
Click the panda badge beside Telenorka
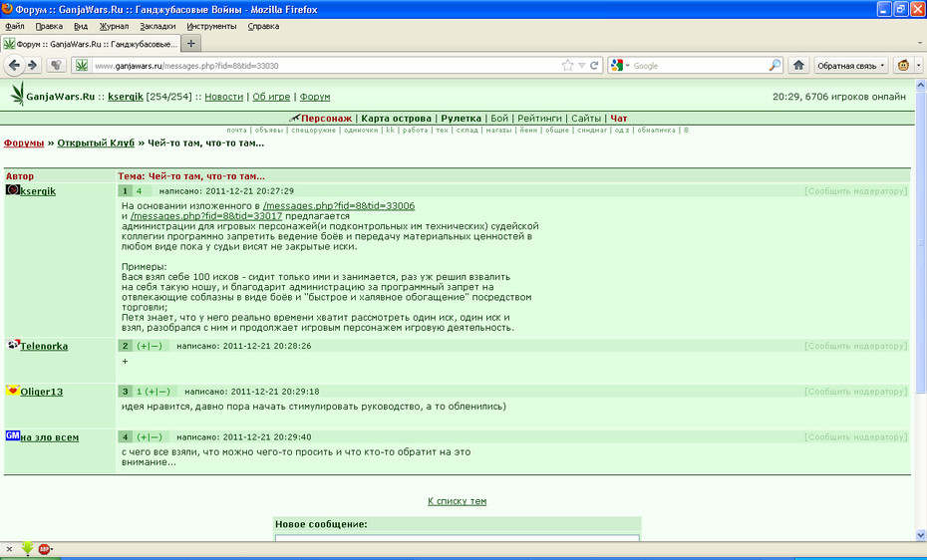[x=13, y=345]
